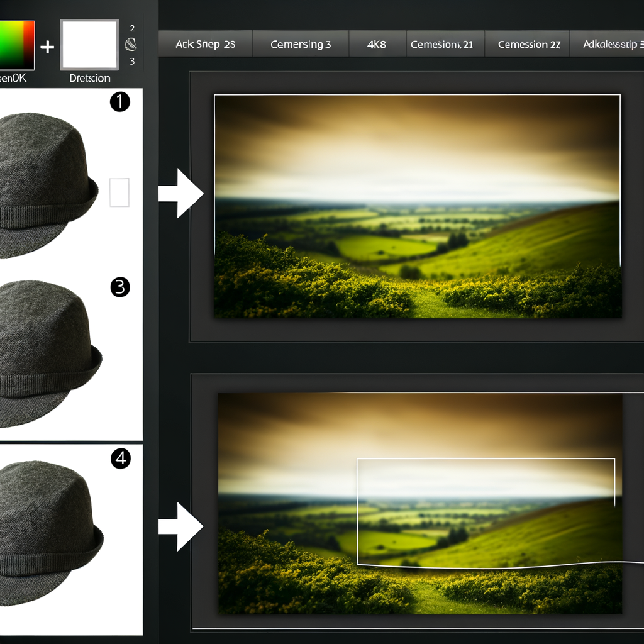The height and width of the screenshot is (644, 644).
Task: Open the menu icon after Adkaiesstip tab
Action: click(641, 45)
